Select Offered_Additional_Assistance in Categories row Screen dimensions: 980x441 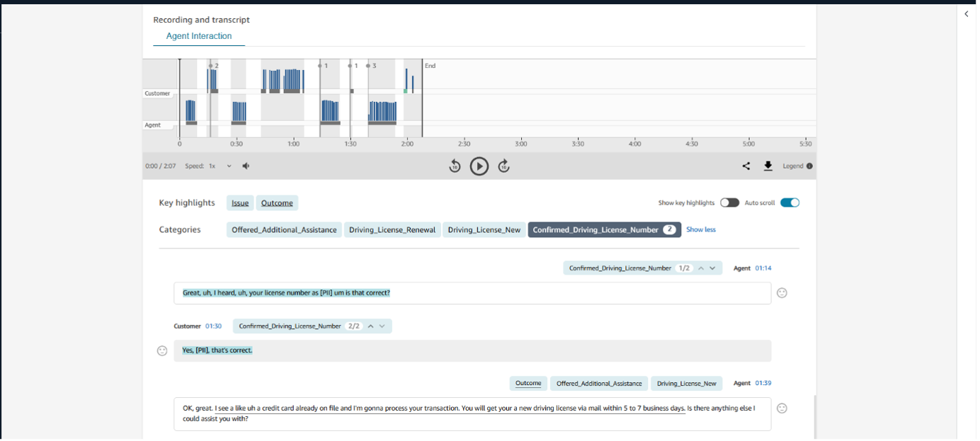(284, 230)
